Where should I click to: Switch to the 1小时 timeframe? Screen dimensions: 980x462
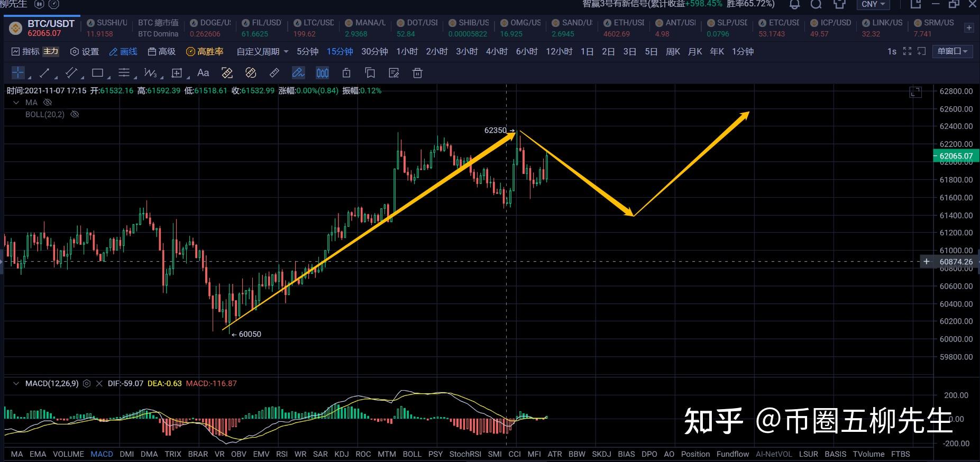click(407, 51)
